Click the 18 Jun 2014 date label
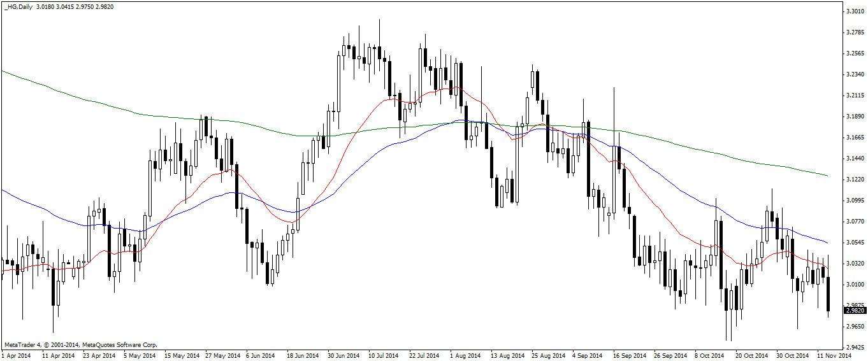 pyautogui.click(x=303, y=355)
